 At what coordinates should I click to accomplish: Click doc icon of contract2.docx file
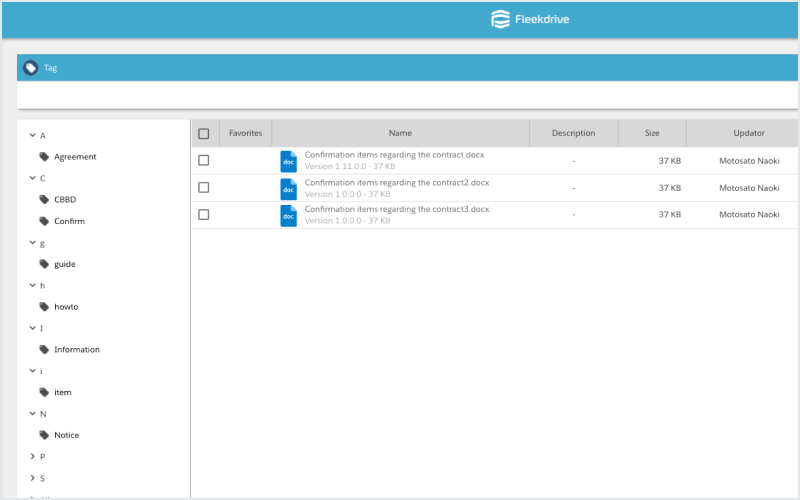pyautogui.click(x=288, y=189)
